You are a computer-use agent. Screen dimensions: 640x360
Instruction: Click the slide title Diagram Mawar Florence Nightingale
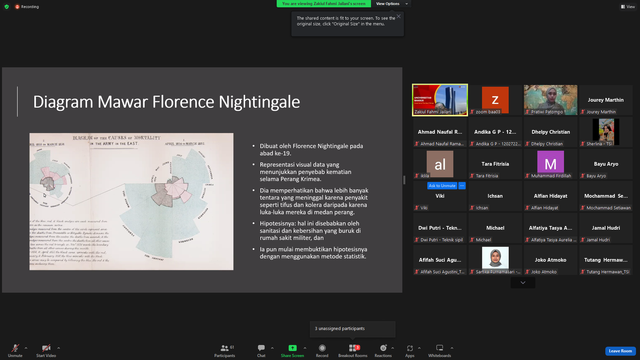pyautogui.click(x=166, y=102)
